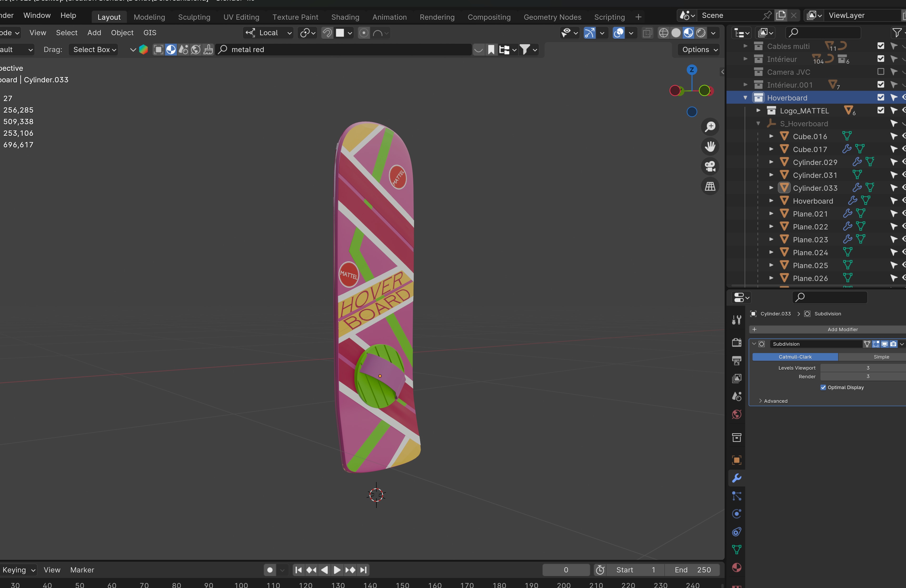Toggle modifier On Cage triangle icon

coord(867,344)
